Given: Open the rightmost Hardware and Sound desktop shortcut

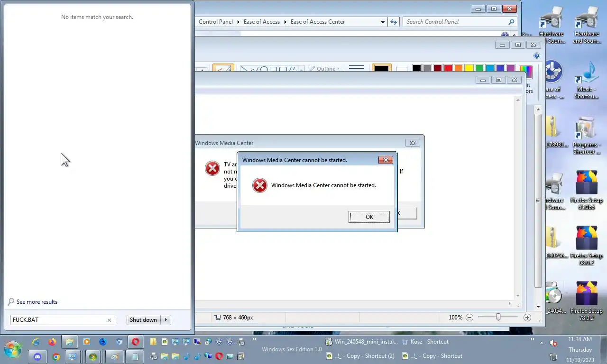Looking at the screenshot, I should coord(587,24).
